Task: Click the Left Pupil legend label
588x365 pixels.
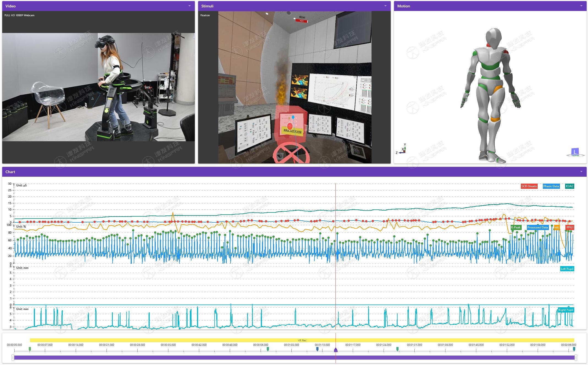Action: click(567, 269)
